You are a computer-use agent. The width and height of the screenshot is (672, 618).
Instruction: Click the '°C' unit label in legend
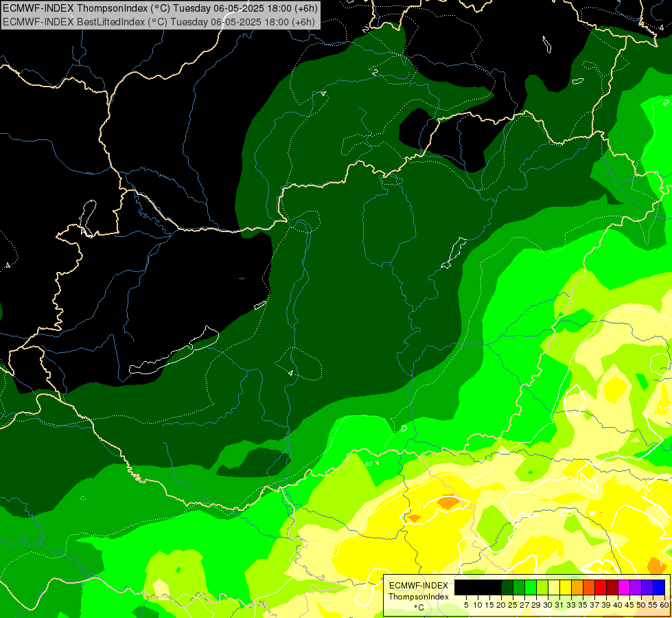click(419, 607)
